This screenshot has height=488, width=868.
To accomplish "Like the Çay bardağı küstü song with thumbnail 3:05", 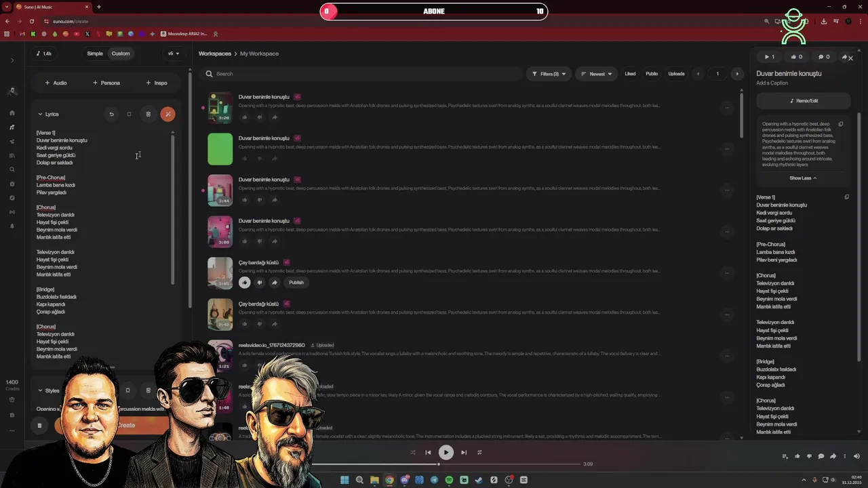I will coord(245,282).
